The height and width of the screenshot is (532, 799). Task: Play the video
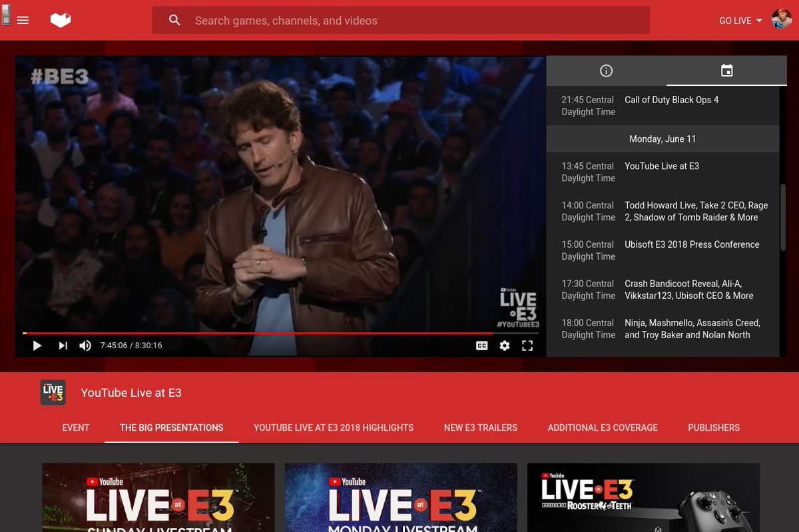(x=37, y=346)
